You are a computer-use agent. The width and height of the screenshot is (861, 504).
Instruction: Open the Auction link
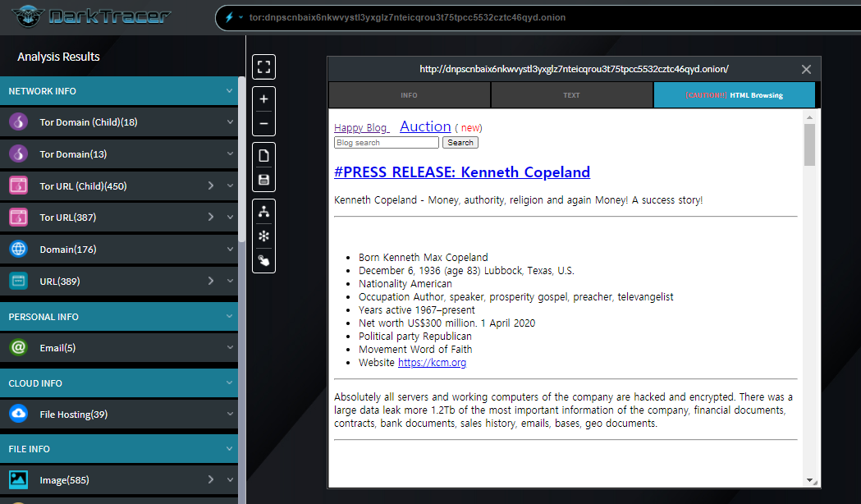coord(425,126)
